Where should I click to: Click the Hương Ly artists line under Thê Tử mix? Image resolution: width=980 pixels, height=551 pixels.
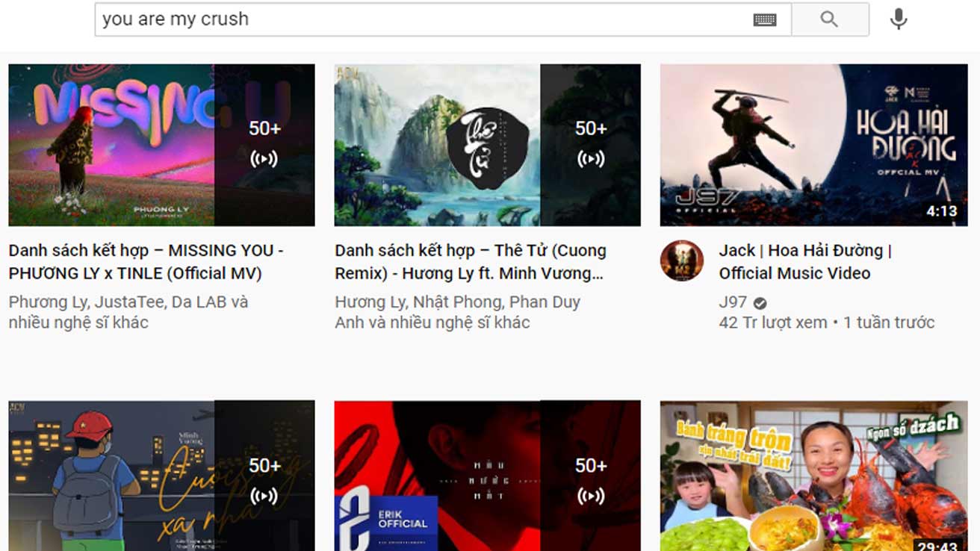[x=458, y=312]
